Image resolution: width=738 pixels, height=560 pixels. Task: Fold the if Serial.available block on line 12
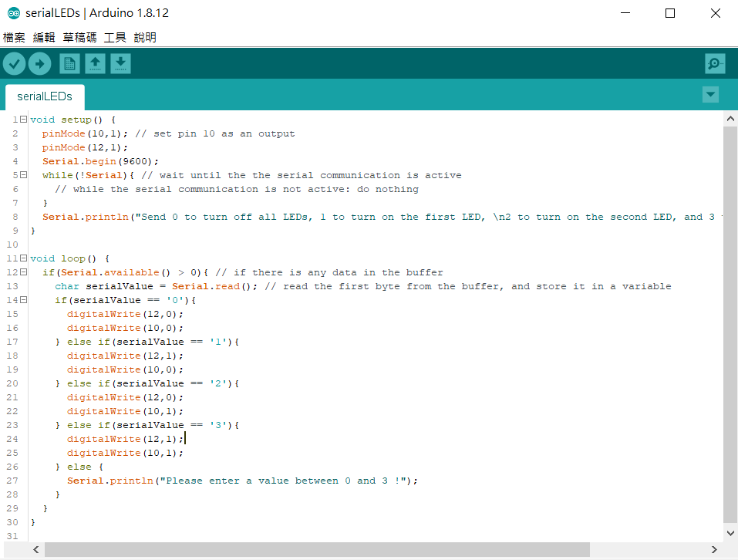tap(23, 272)
